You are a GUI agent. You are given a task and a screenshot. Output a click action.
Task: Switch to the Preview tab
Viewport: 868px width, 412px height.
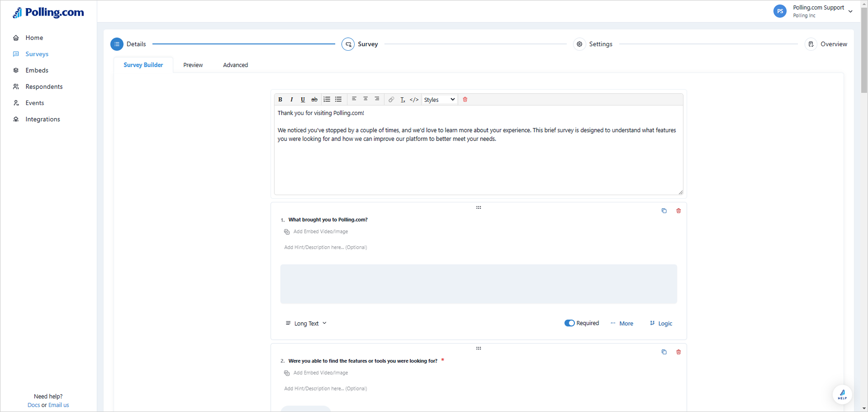pyautogui.click(x=193, y=65)
